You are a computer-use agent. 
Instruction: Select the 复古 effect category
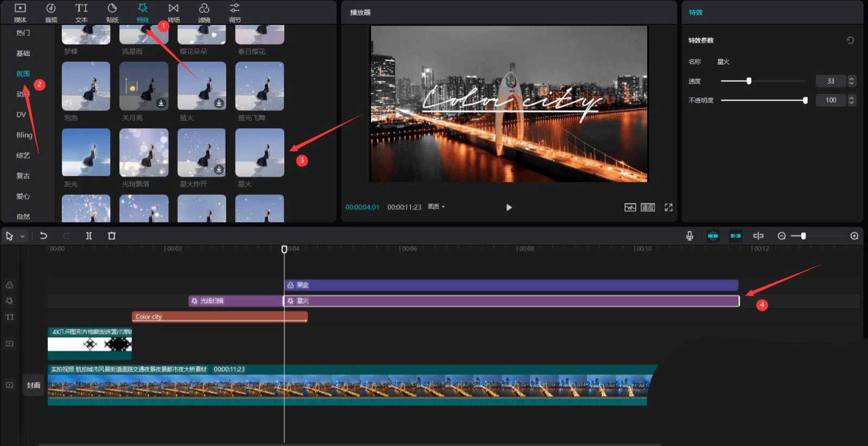pyautogui.click(x=23, y=176)
